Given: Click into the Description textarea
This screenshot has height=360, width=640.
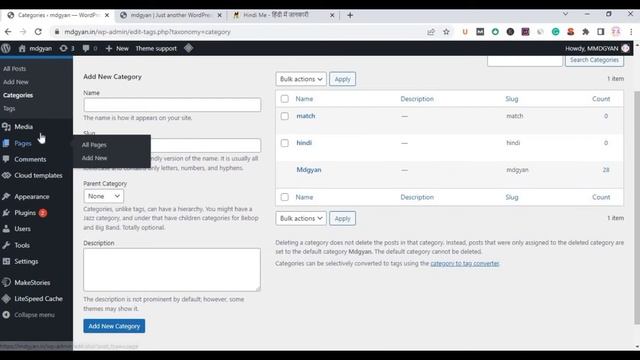Looking at the screenshot, I should [x=172, y=269].
